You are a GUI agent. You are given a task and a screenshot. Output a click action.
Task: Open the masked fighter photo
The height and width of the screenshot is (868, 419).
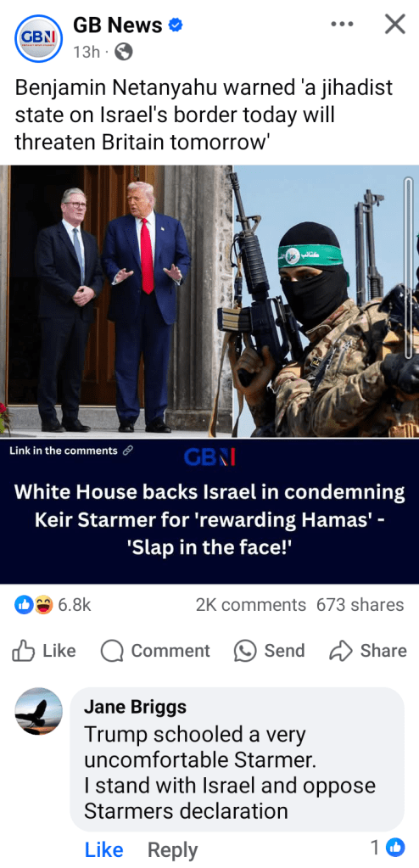pyautogui.click(x=326, y=301)
